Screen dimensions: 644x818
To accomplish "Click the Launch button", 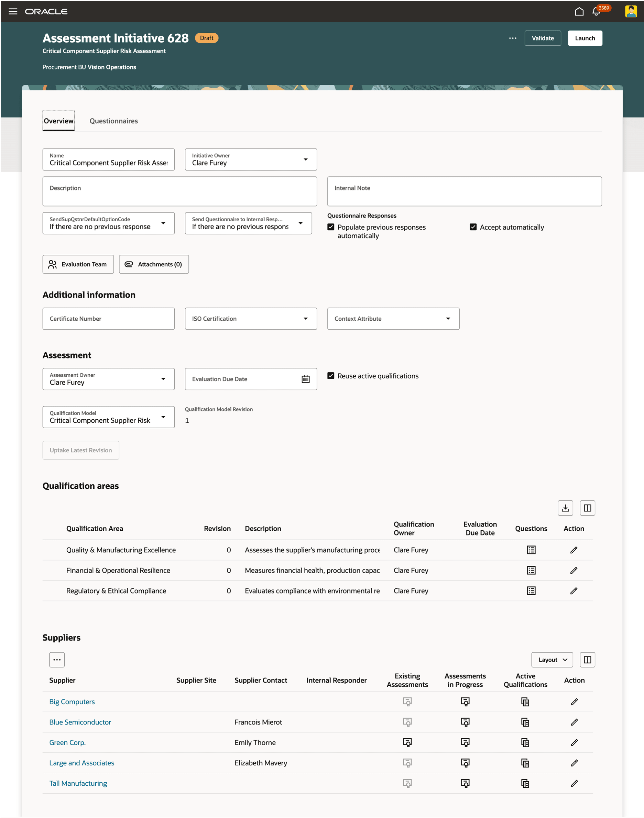I will pos(585,38).
